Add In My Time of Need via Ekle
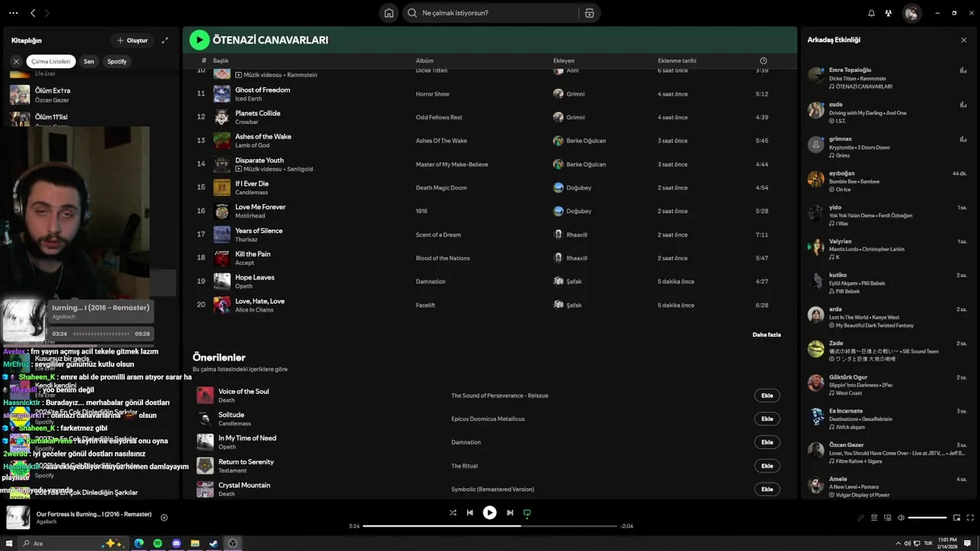This screenshot has height=551, width=980. coord(767,442)
